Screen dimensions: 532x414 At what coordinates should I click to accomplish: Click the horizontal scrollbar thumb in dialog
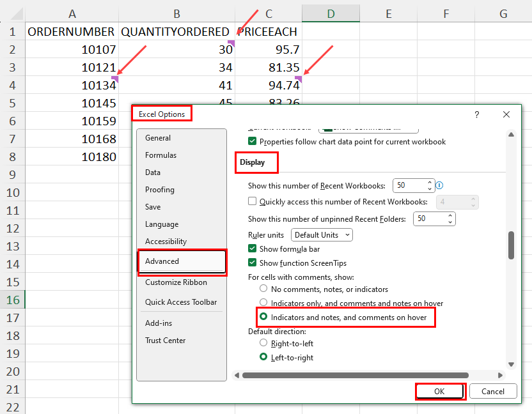point(356,375)
